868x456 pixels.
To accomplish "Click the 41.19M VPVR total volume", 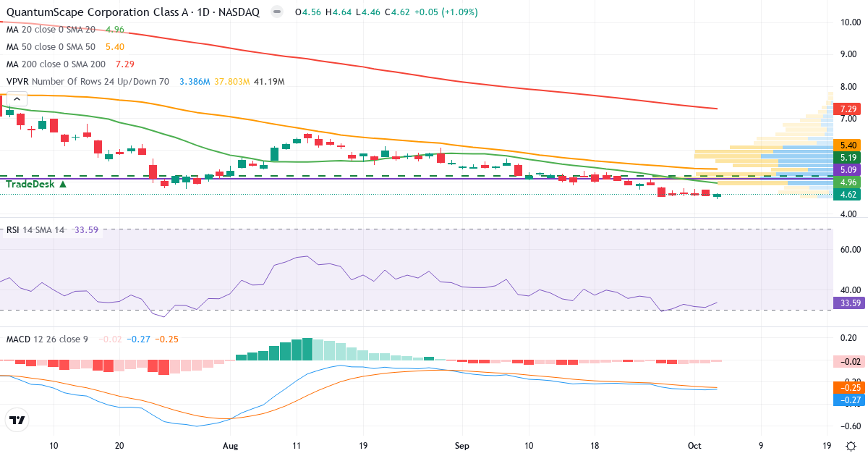I will click(x=268, y=82).
